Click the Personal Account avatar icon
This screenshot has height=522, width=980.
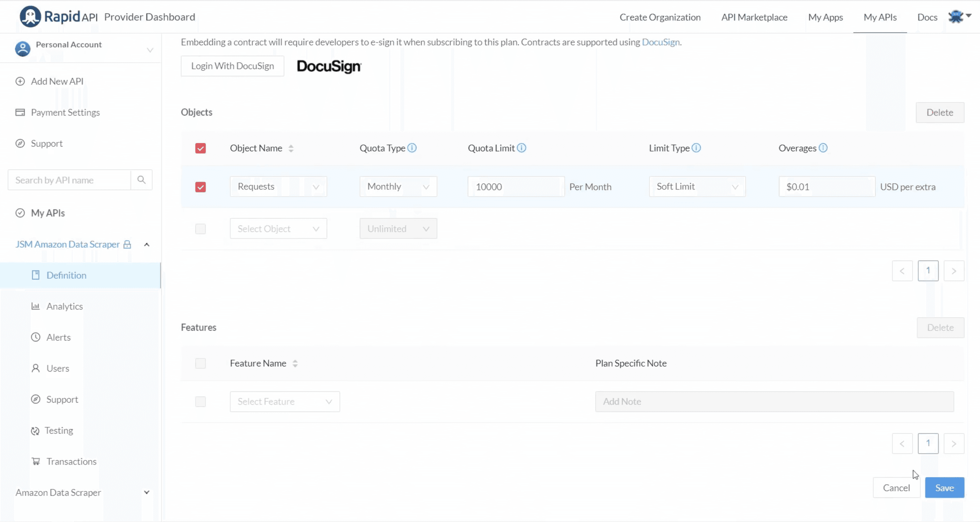22,49
